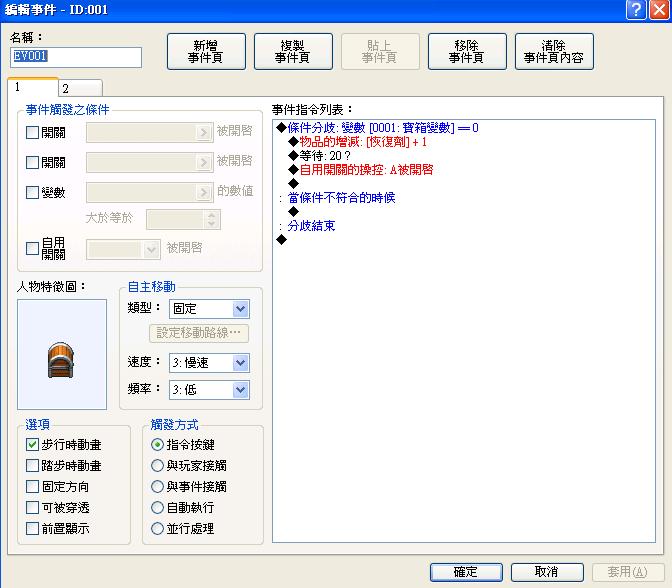The image size is (672, 588).
Task: Select 指令按鍵 trigger radio button
Action: [157, 445]
